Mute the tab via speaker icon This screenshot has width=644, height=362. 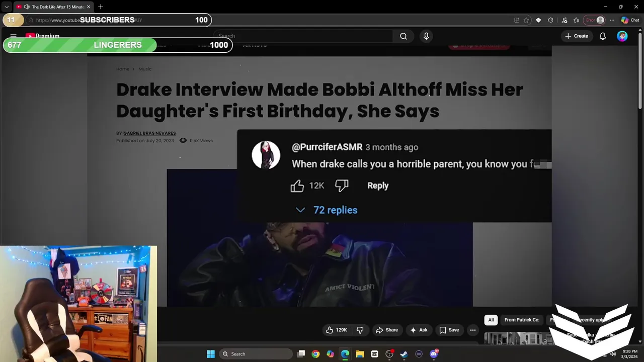(27, 7)
